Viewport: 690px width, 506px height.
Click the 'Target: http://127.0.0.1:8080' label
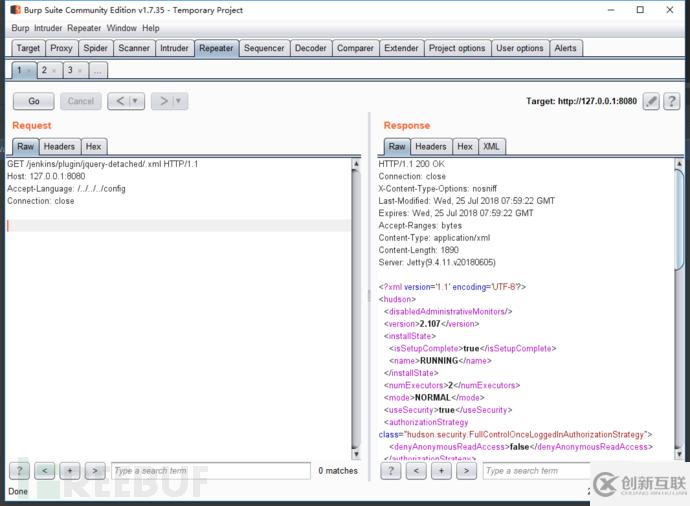pyautogui.click(x=581, y=101)
